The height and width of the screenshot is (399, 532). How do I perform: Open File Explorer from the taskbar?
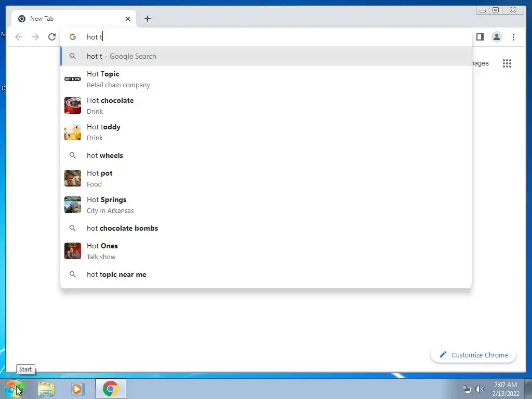pyautogui.click(x=46, y=389)
